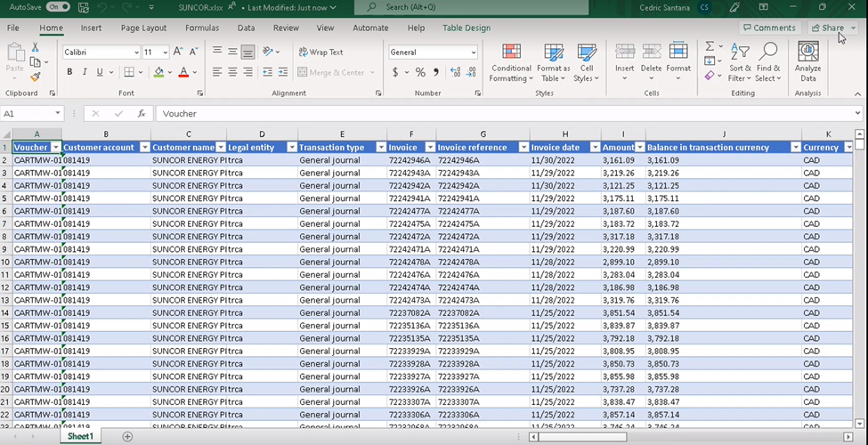
Task: Open the Voucher column filter dropdown
Action: tap(55, 147)
